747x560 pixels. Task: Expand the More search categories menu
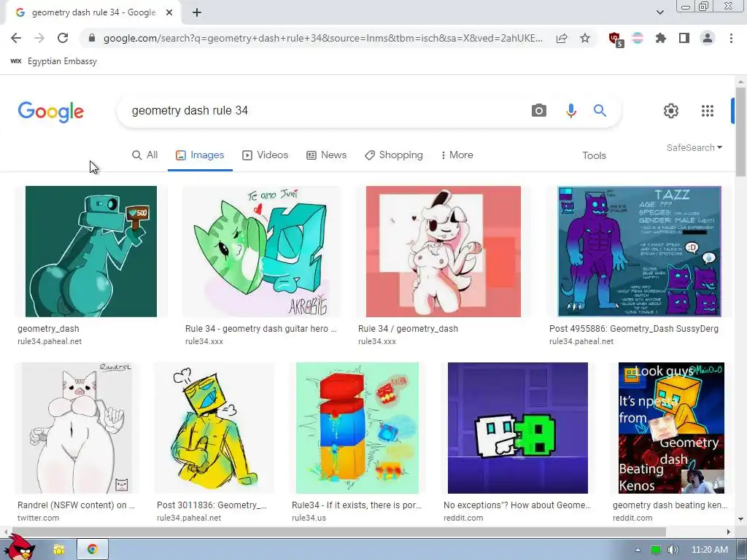click(457, 155)
